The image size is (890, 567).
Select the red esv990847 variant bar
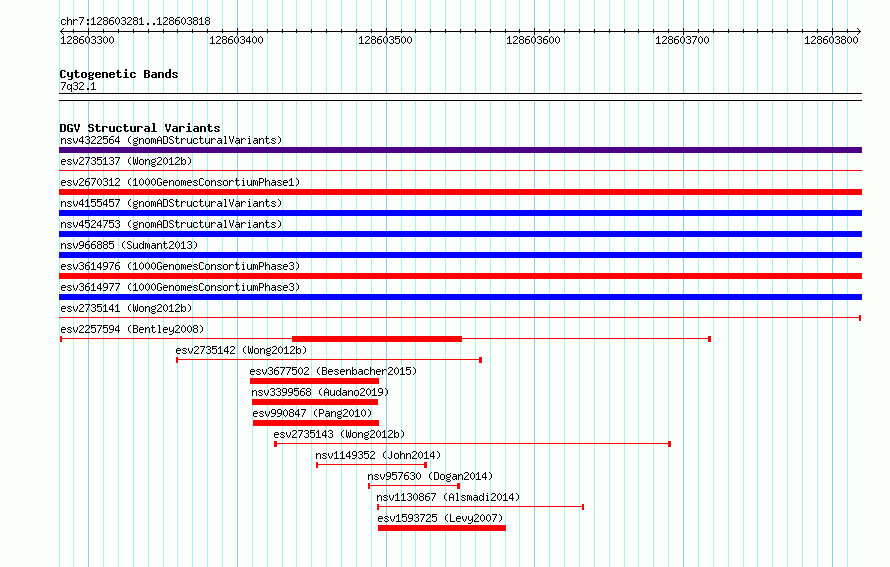(x=316, y=423)
